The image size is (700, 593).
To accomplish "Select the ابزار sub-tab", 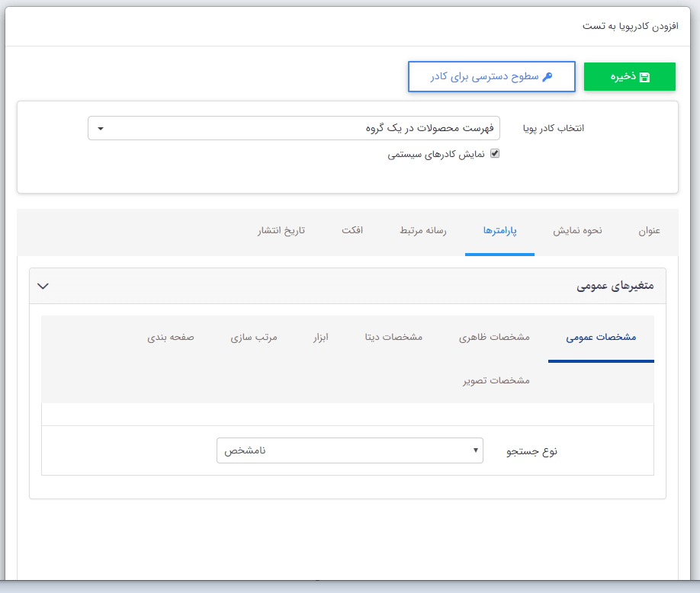I will coord(319,338).
